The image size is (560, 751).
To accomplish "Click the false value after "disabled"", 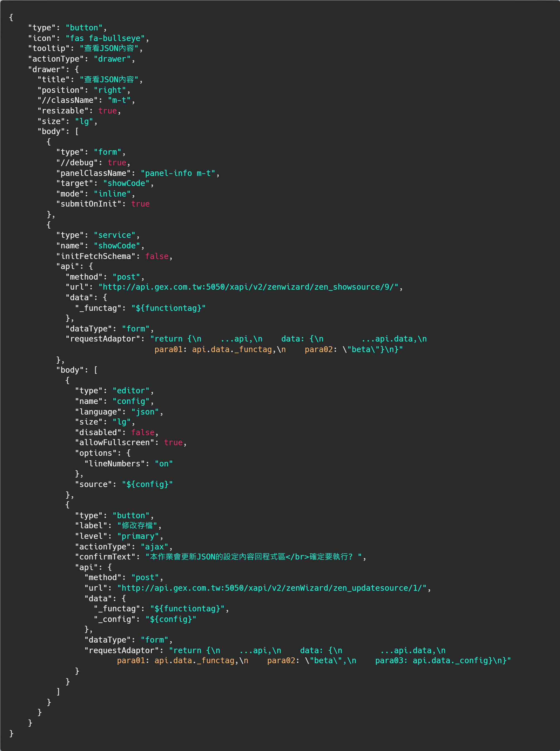I will click(x=142, y=432).
